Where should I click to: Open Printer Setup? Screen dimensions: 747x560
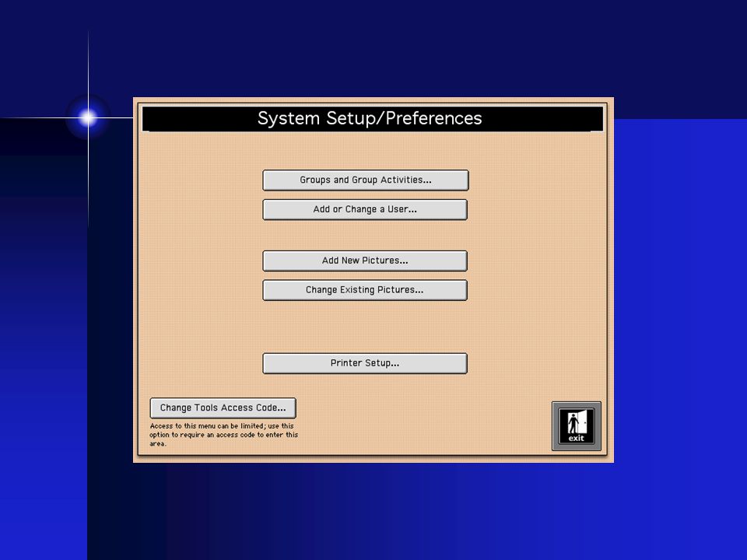pyautogui.click(x=365, y=363)
